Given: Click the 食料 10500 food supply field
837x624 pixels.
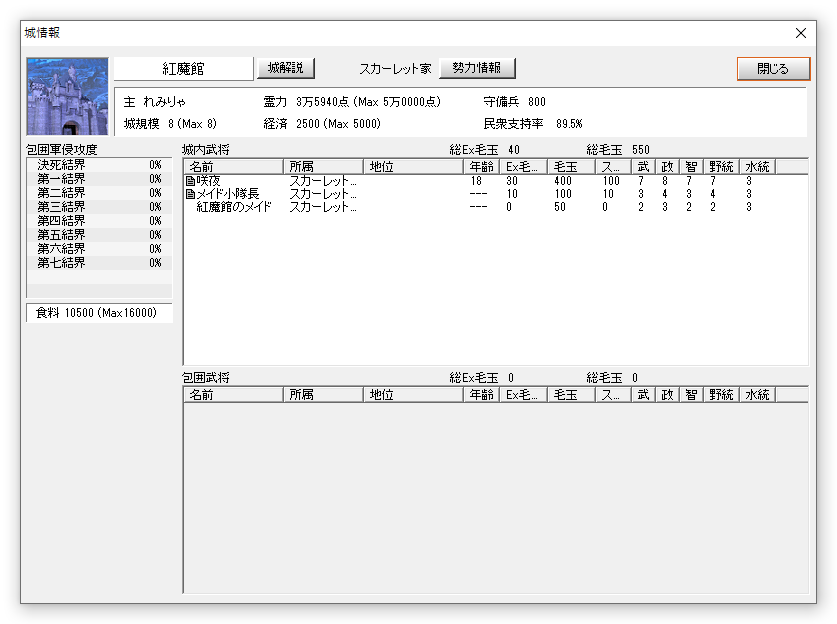Looking at the screenshot, I should [98, 313].
